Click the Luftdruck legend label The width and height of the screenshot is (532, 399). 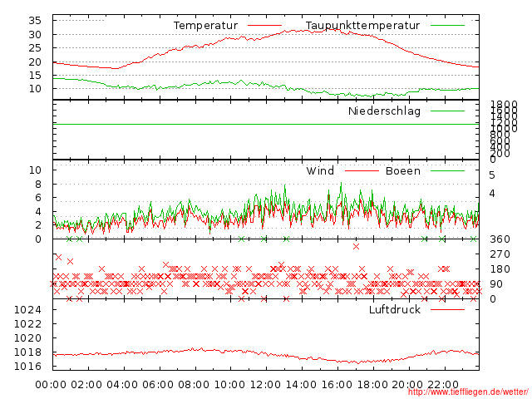pos(395,310)
